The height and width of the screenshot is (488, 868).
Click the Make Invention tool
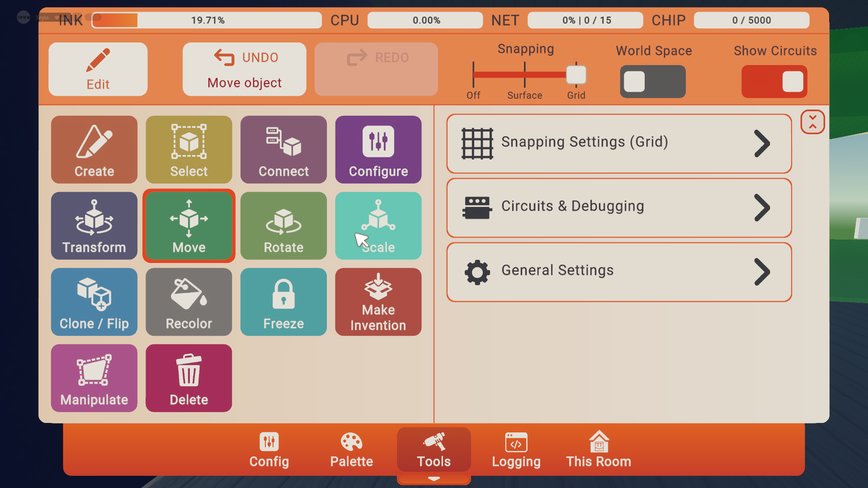(378, 302)
